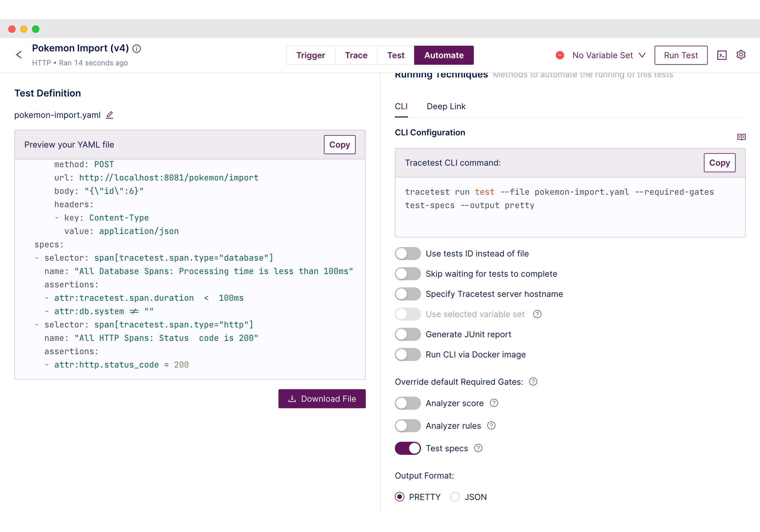Click the http span selector line
The height and width of the screenshot is (532, 760).
coord(144,324)
